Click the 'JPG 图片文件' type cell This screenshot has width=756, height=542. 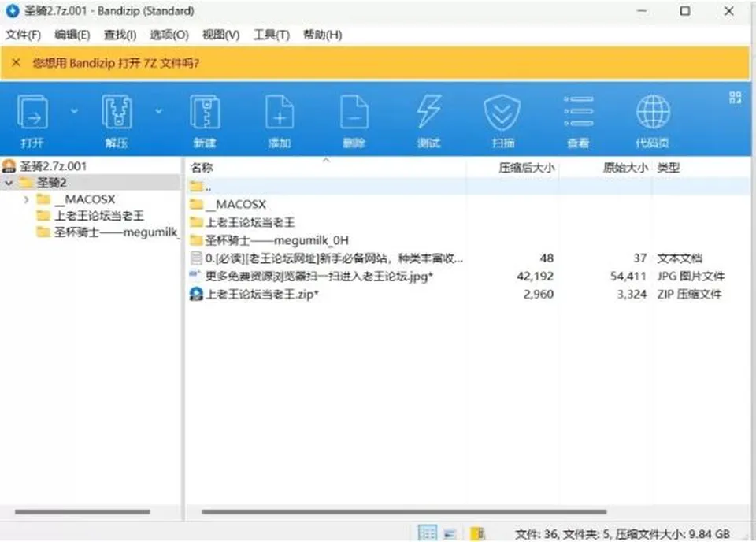click(691, 277)
